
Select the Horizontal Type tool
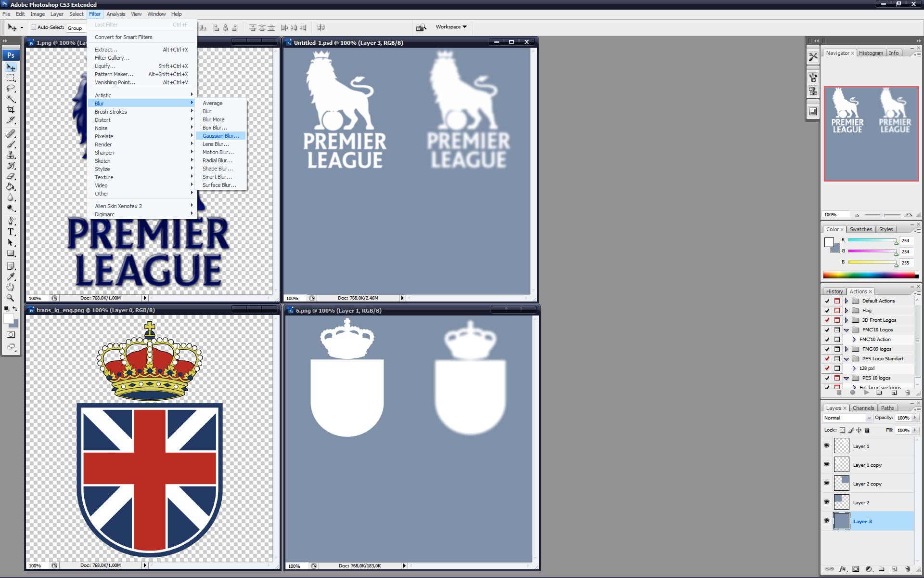point(11,232)
